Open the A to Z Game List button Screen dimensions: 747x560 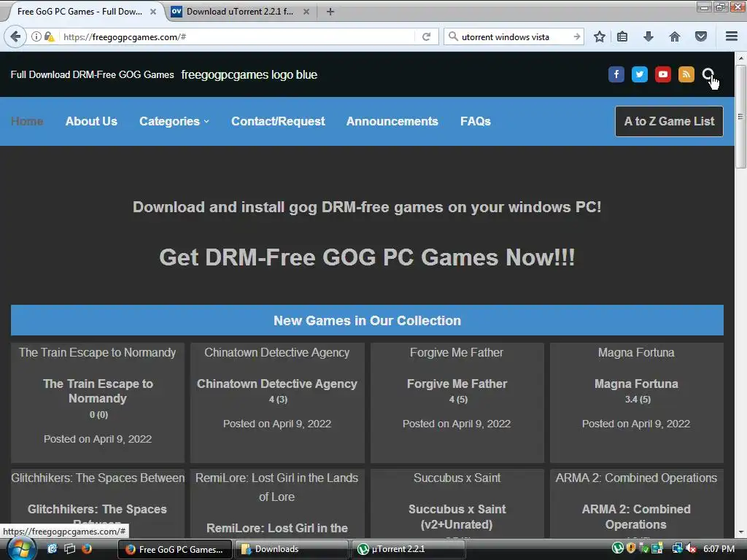[669, 122]
